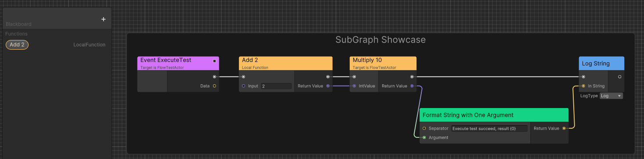Open the LogType dropdown
The width and height of the screenshot is (644, 159).
pos(611,96)
